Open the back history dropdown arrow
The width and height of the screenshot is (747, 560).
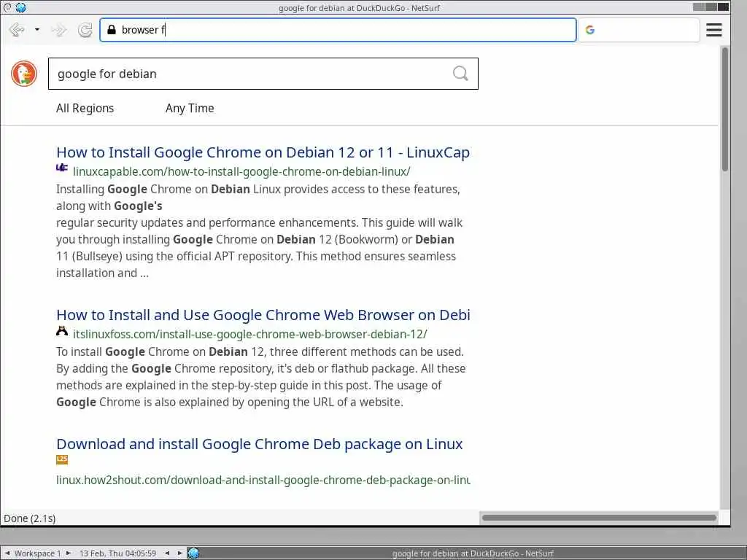tap(37, 29)
